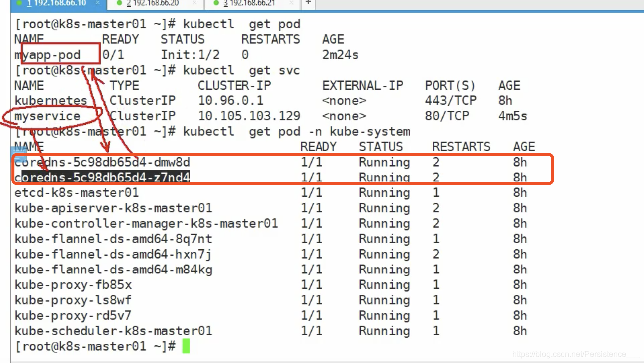The height and width of the screenshot is (363, 644).
Task: Click the TYPE column header in services table
Action: 124,86
